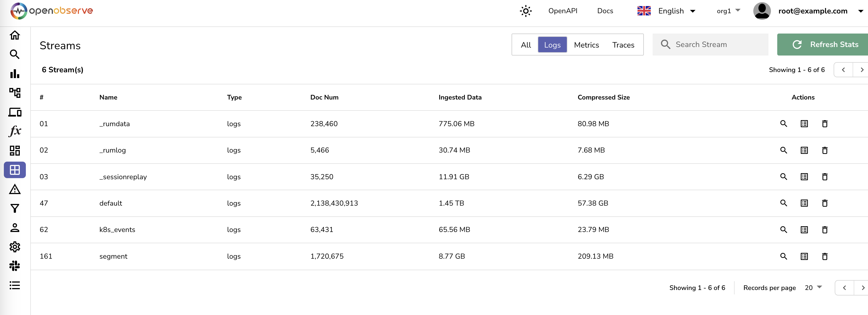Open the Home page from sidebar

click(x=15, y=35)
